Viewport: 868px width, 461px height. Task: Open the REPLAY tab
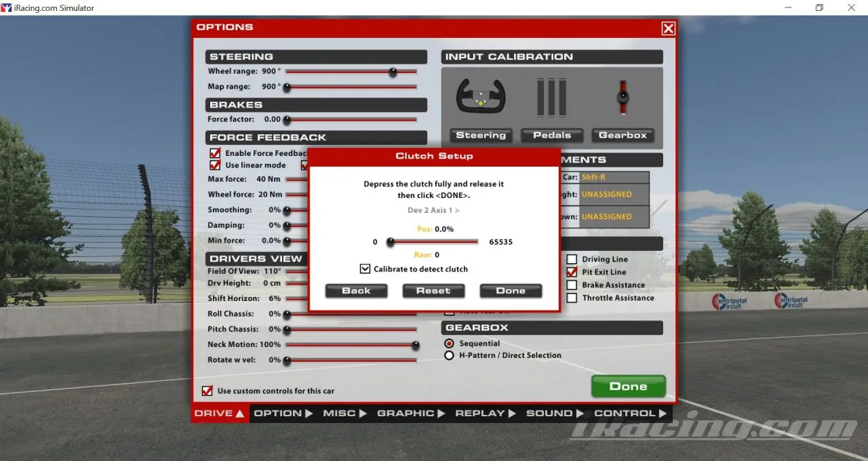coord(486,413)
